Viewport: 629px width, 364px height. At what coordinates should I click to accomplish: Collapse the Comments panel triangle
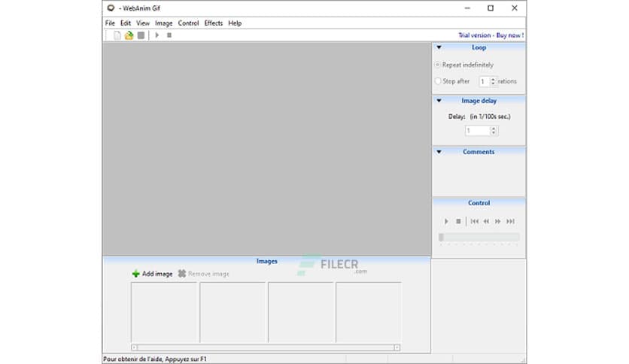tap(439, 152)
